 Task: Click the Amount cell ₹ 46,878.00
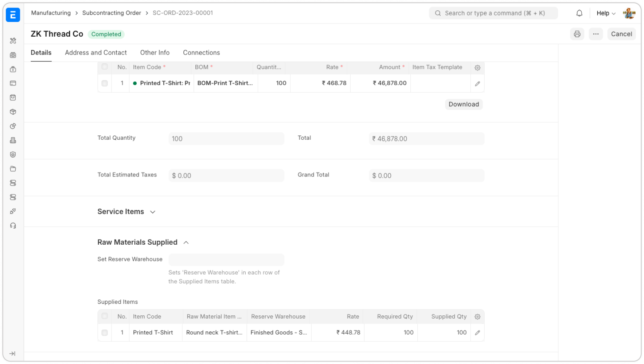380,83
